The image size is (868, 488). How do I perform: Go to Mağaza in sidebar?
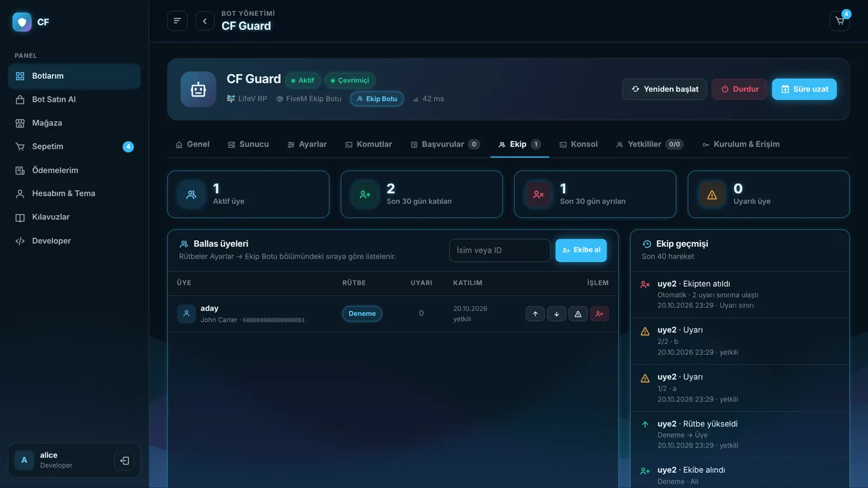pyautogui.click(x=74, y=123)
